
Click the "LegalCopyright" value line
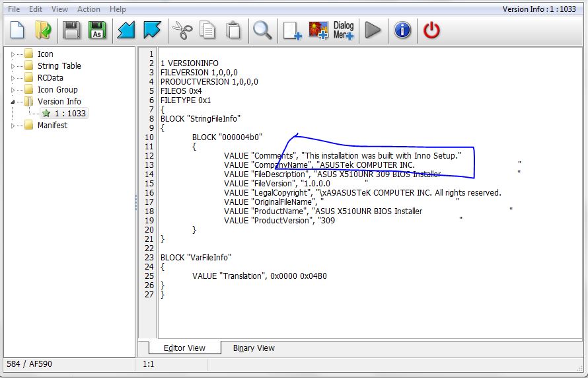[x=363, y=193]
